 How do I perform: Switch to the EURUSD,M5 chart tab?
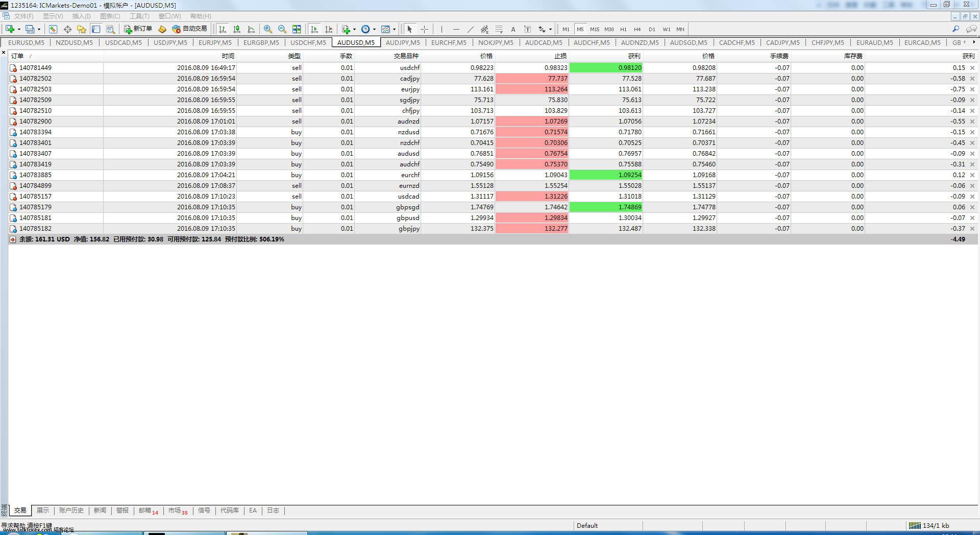pyautogui.click(x=26, y=42)
